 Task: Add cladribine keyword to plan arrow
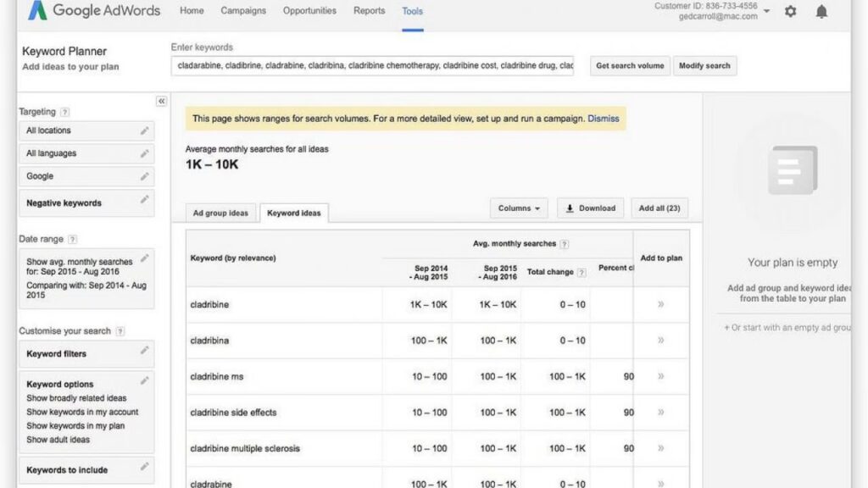661,304
